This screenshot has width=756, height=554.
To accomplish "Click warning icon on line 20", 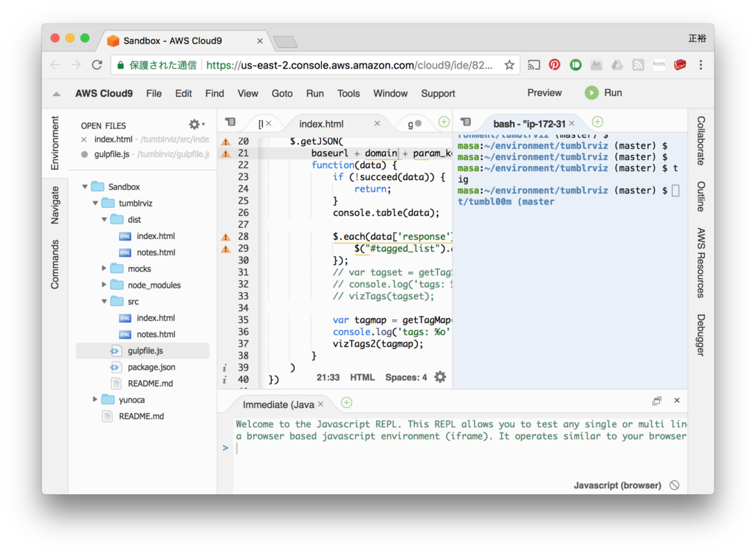I will click(x=226, y=142).
